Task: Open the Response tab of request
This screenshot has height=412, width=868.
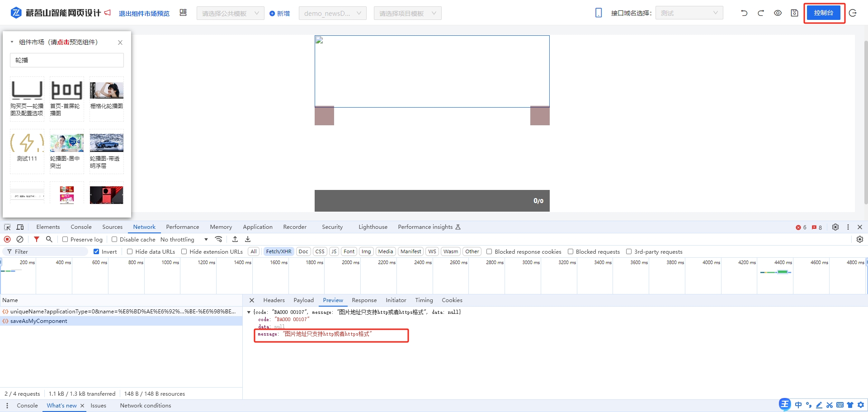Action: pyautogui.click(x=364, y=300)
